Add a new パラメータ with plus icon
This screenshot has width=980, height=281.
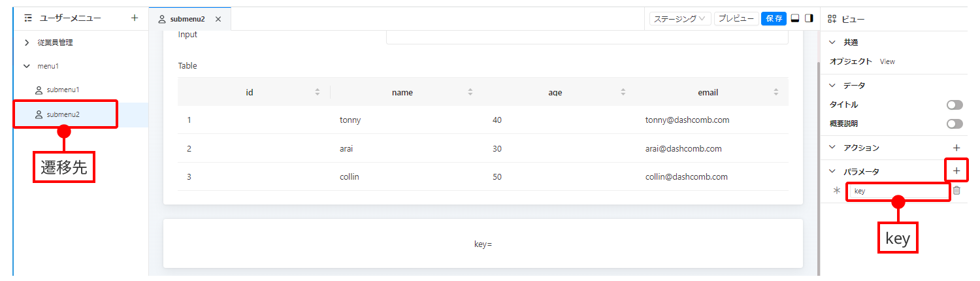click(956, 171)
